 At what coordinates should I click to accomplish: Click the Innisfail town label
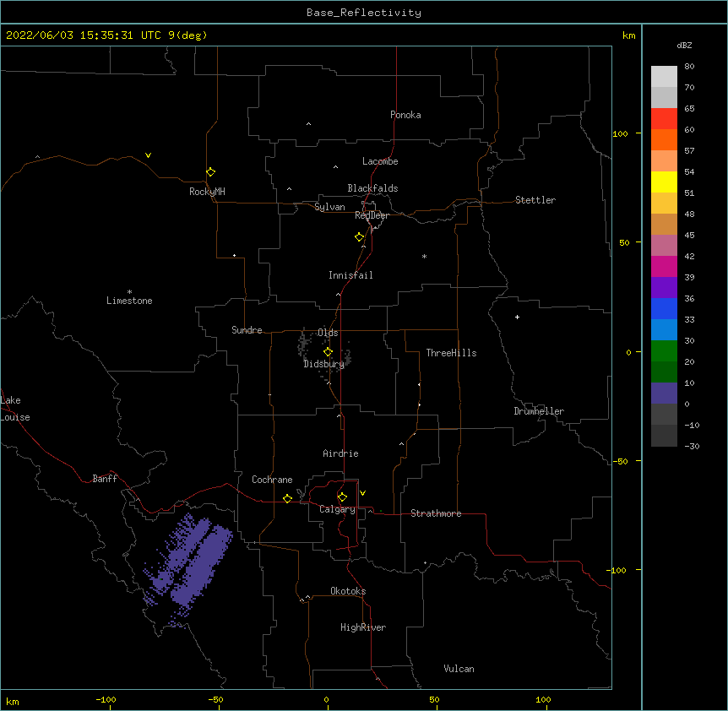pyautogui.click(x=350, y=275)
